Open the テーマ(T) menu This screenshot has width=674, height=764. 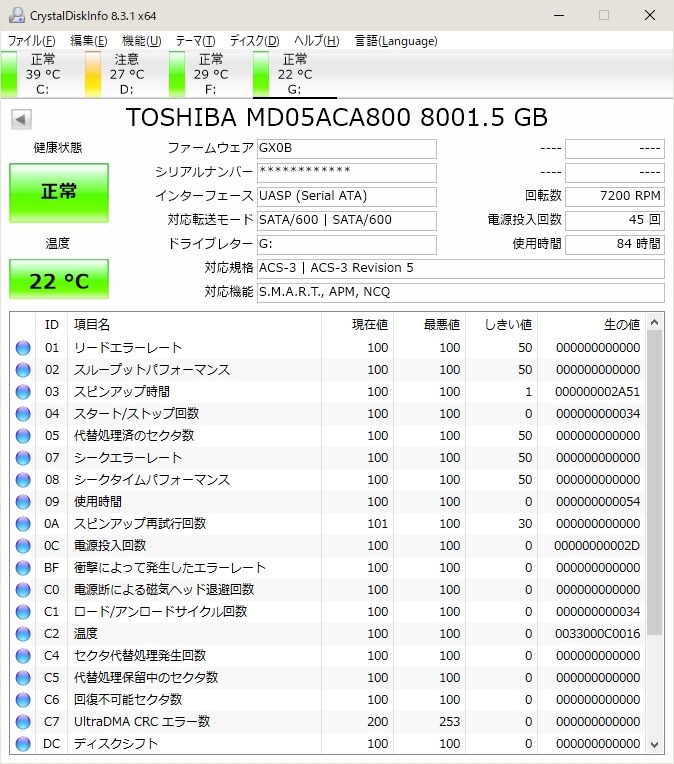click(x=195, y=41)
